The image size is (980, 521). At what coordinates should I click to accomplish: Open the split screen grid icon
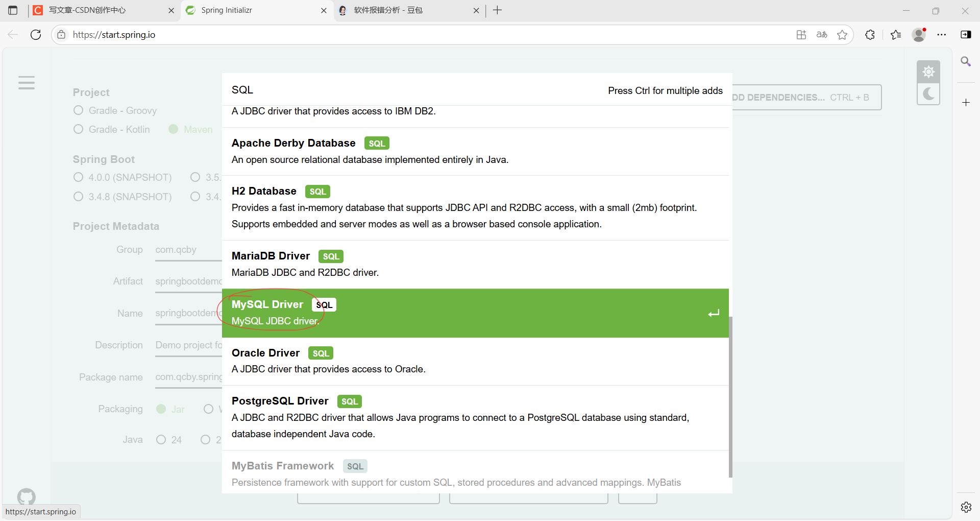801,35
